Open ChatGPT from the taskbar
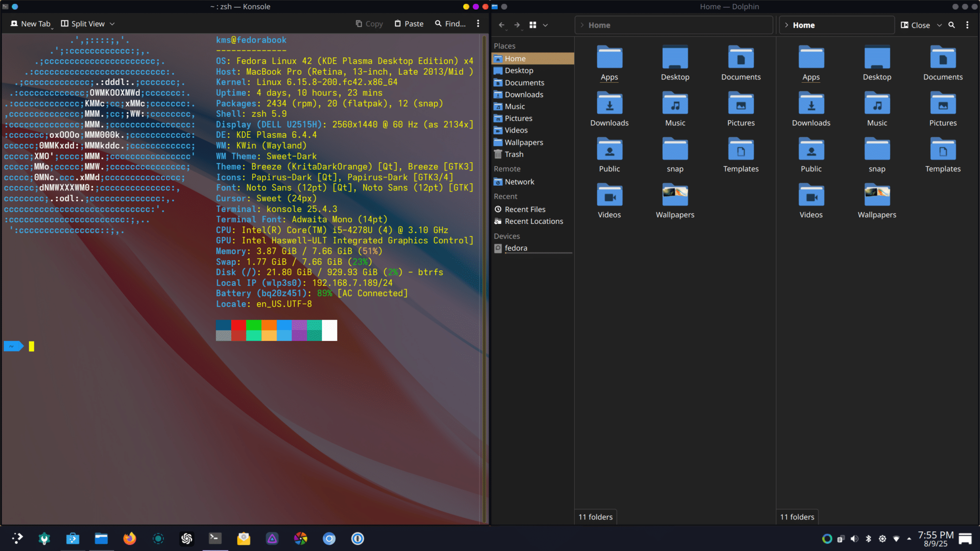980x551 pixels. pos(187,539)
